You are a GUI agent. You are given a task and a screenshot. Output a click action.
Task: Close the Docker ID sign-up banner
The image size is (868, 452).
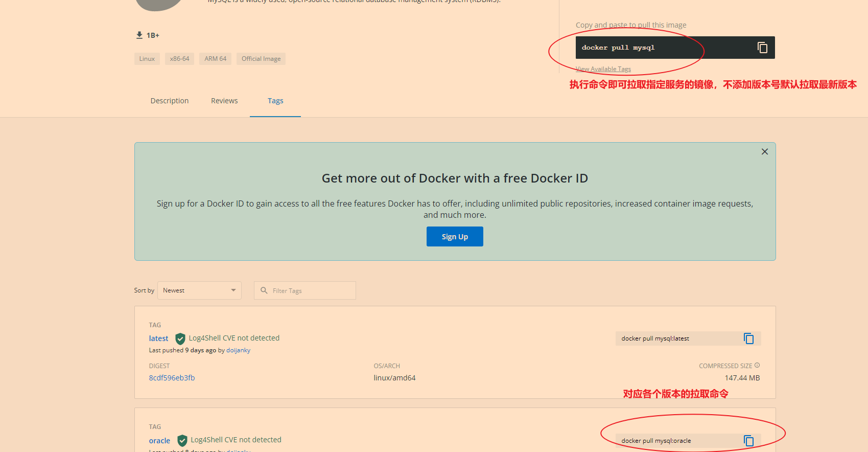pyautogui.click(x=765, y=152)
